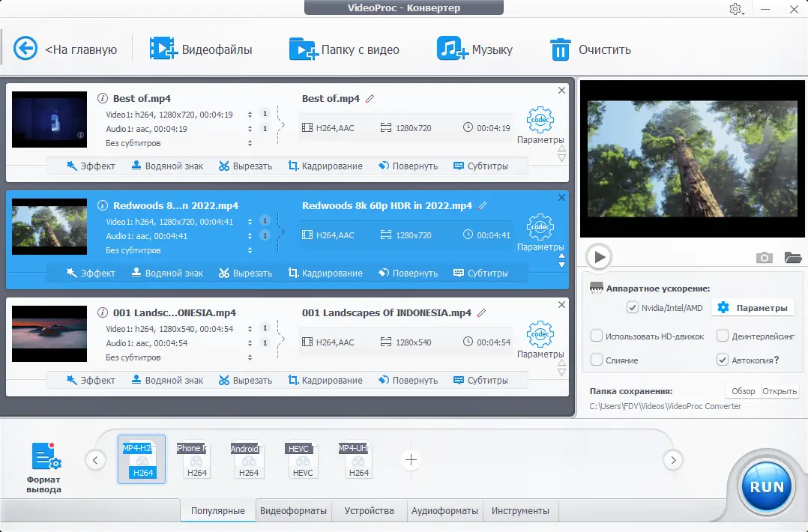Take a snapshot with the camera icon
Image resolution: width=808 pixels, height=532 pixels.
(x=765, y=257)
